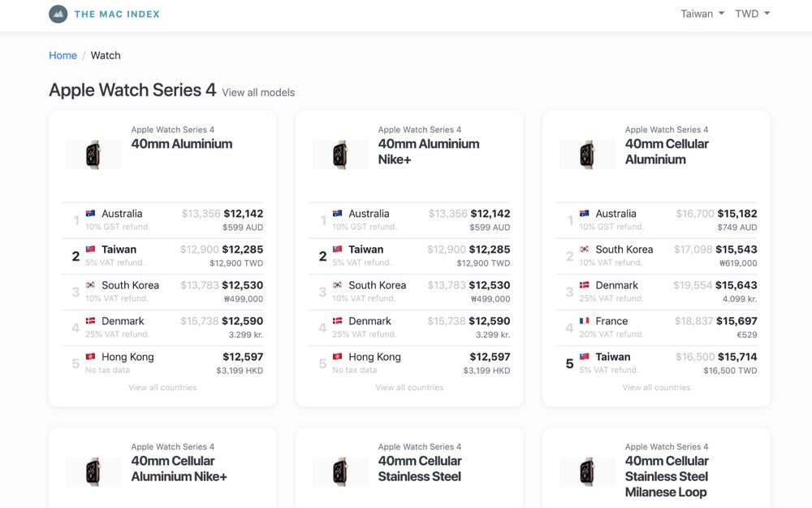Click The Mac Index brand name
This screenshot has width=812, height=508.
(x=117, y=14)
